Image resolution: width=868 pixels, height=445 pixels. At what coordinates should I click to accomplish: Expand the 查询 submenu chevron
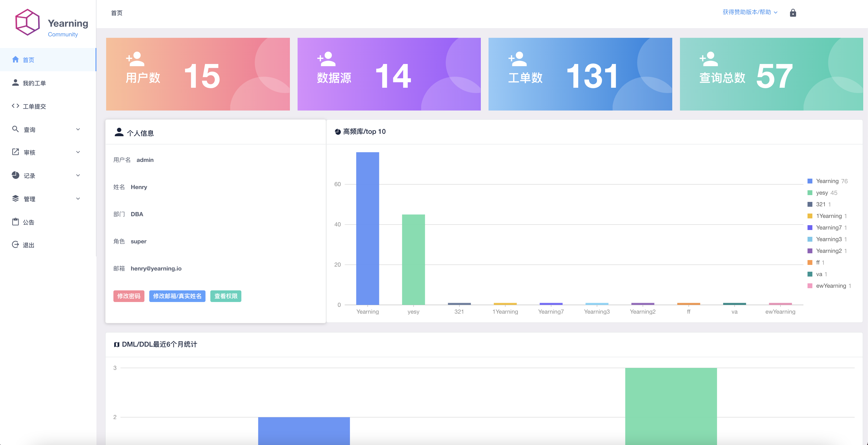click(78, 129)
